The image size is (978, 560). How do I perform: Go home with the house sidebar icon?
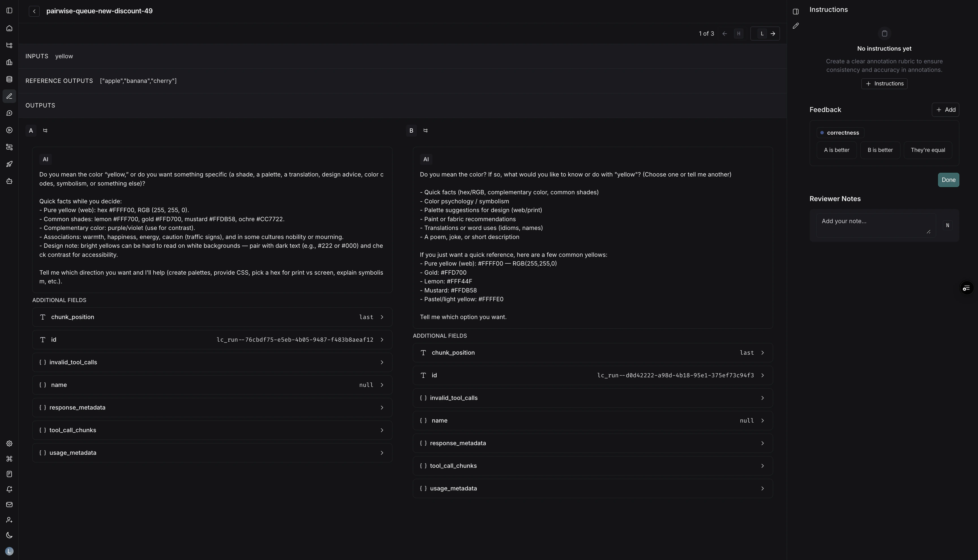(9, 28)
